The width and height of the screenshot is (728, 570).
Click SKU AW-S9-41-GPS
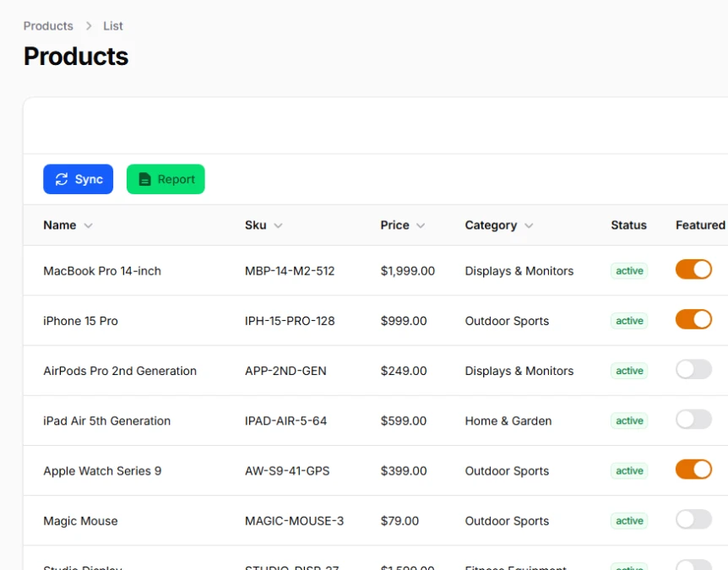pos(287,471)
